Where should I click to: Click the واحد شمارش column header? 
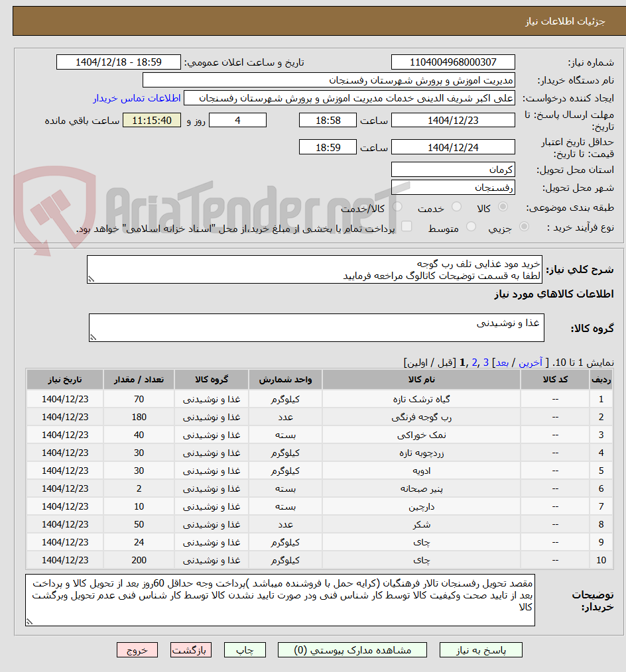pos(285,379)
